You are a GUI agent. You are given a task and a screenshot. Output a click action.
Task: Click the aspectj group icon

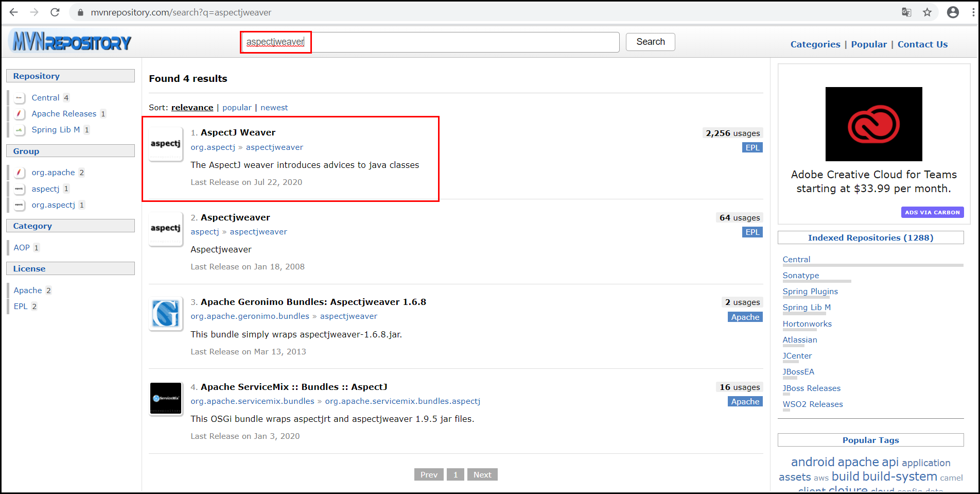(x=19, y=189)
